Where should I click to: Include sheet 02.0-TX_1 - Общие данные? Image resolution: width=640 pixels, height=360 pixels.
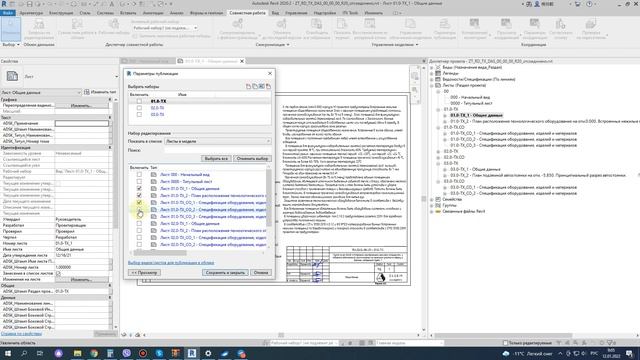coord(139,224)
